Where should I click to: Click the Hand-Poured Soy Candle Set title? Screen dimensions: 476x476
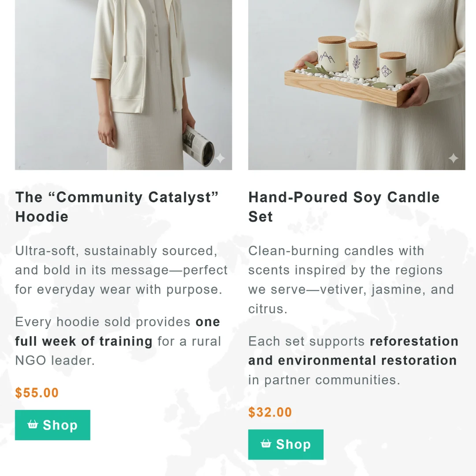click(344, 207)
